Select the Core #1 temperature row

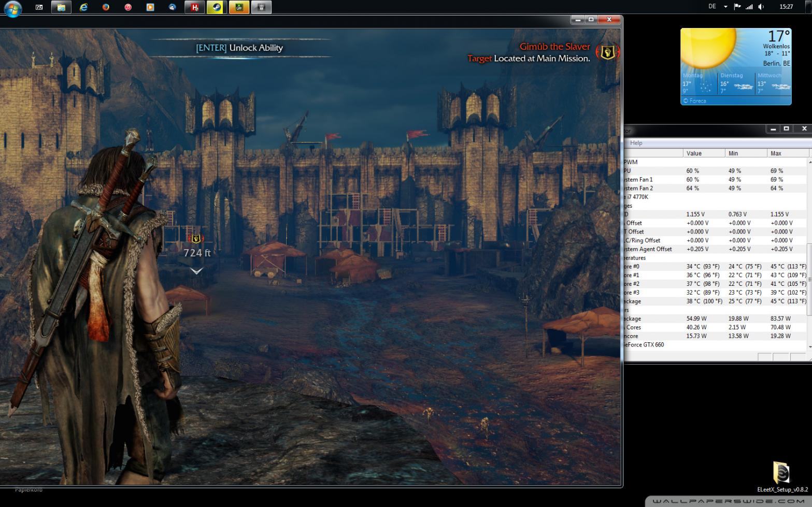coord(715,276)
